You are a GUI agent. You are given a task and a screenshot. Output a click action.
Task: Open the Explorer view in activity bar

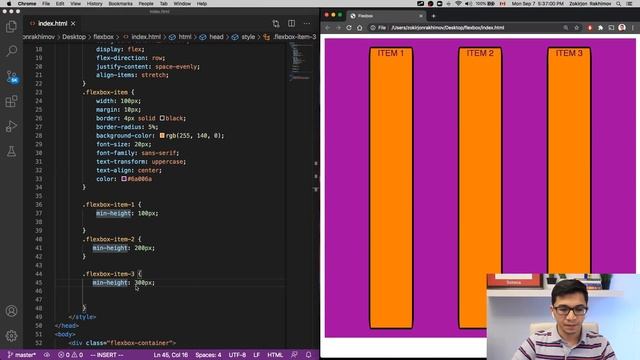click(x=11, y=27)
